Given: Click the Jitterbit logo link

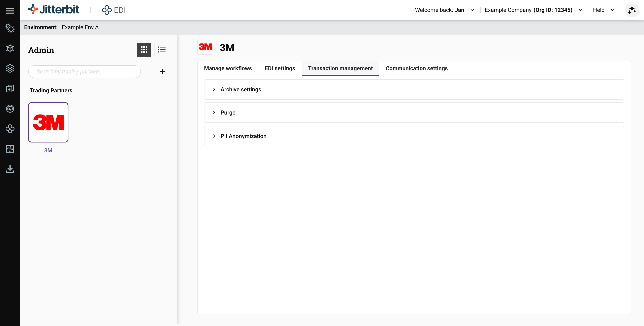Looking at the screenshot, I should pos(54,9).
